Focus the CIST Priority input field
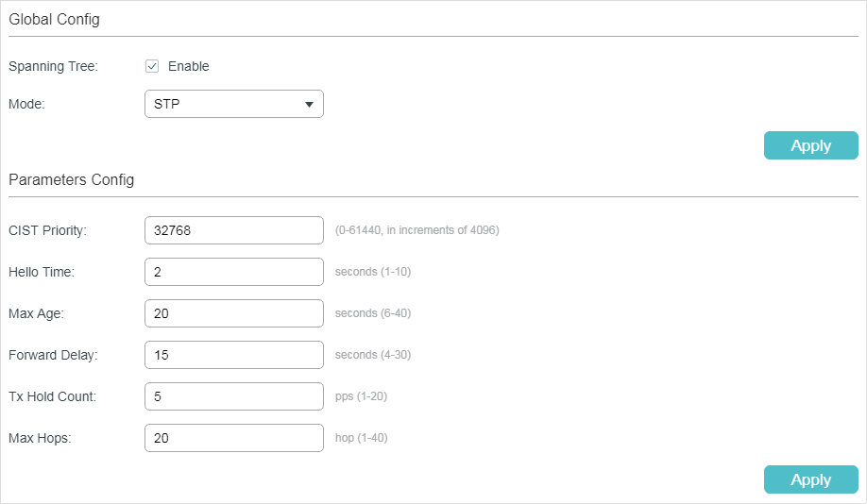The height and width of the screenshot is (504, 867). pyautogui.click(x=234, y=230)
